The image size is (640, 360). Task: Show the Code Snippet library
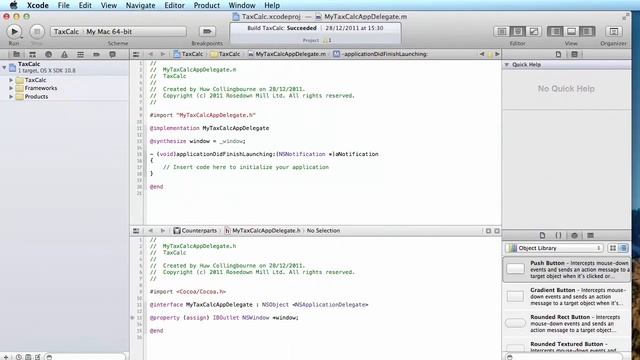pyautogui.click(x=558, y=236)
